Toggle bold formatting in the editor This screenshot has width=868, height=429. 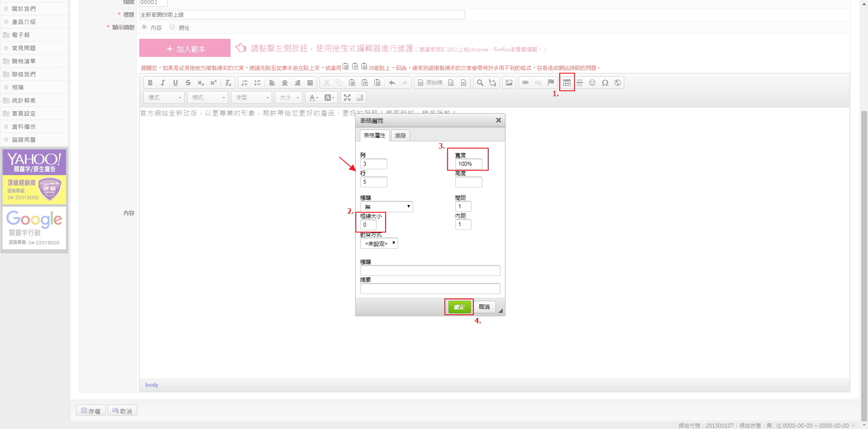tap(150, 83)
